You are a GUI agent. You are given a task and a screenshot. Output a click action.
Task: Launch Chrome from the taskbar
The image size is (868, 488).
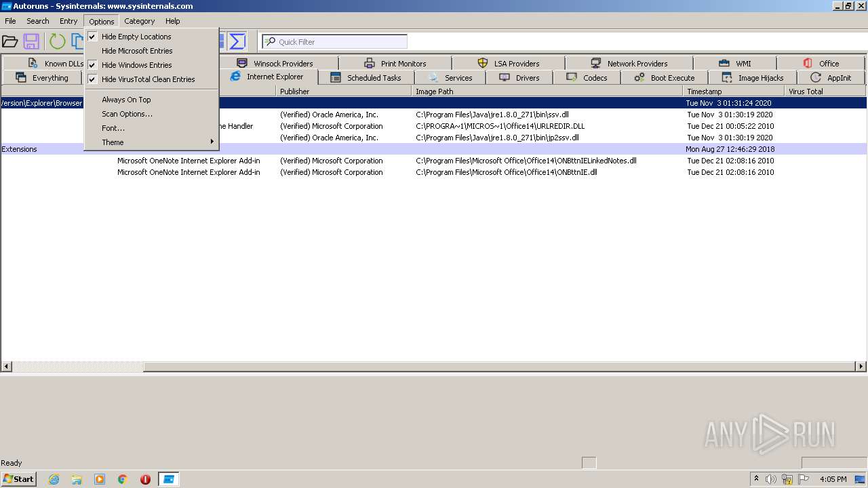123,479
